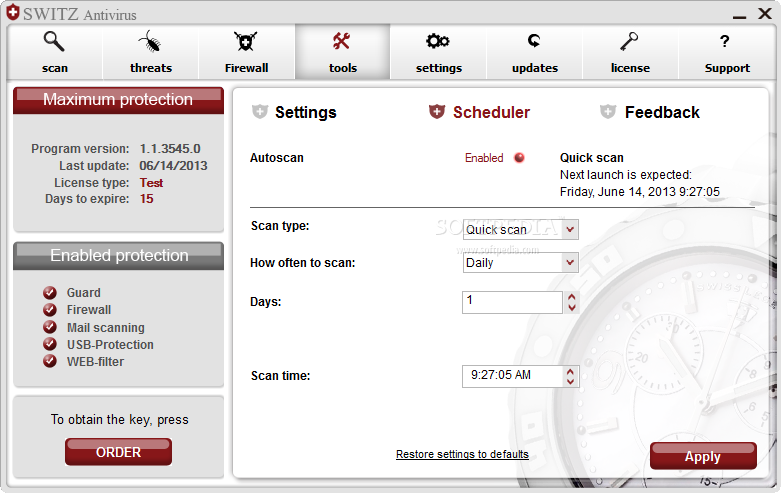Open the threats bug icon

(150, 41)
